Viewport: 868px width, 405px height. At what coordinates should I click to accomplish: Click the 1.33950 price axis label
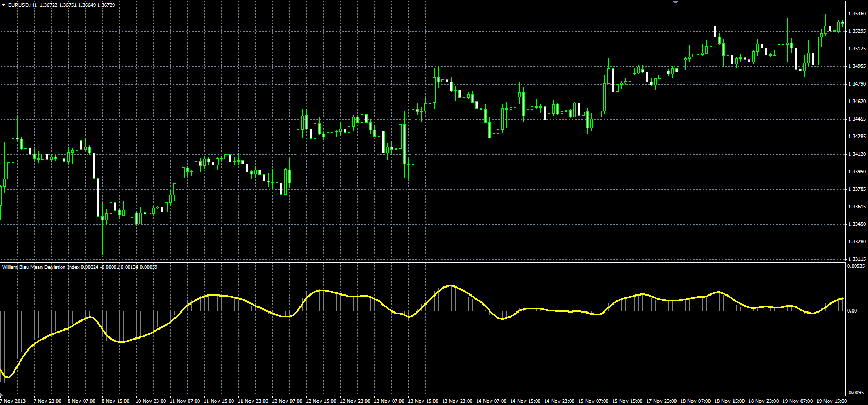[856, 172]
